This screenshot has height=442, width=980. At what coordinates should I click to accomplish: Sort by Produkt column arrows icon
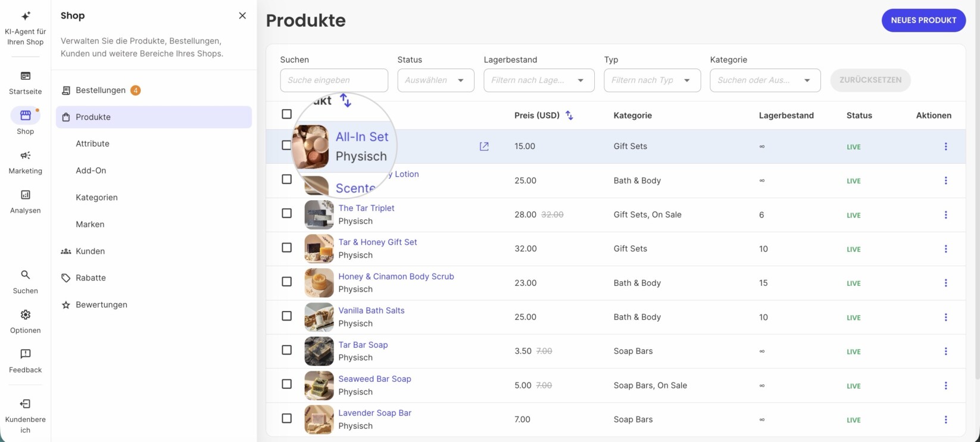(x=346, y=100)
